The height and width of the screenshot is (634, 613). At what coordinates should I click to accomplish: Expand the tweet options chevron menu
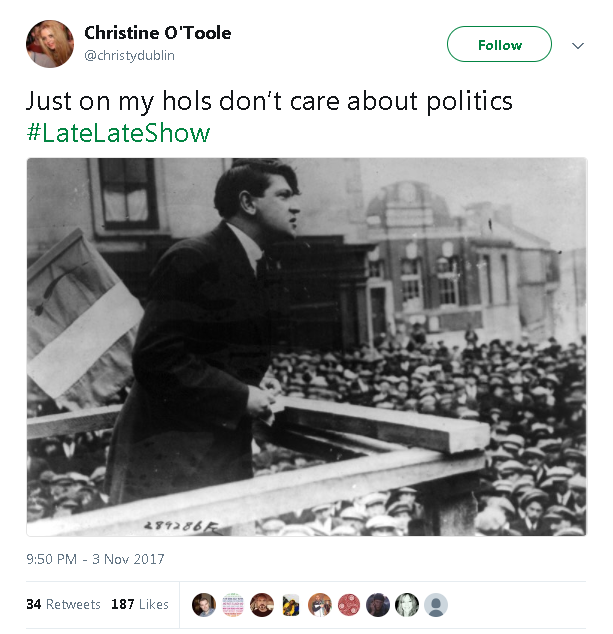(577, 45)
